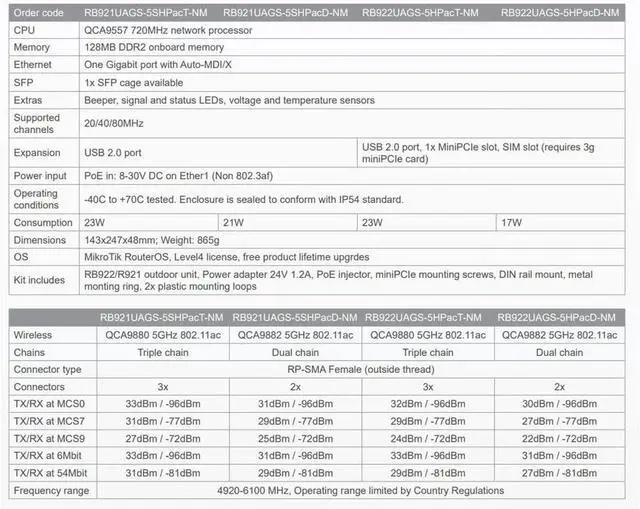Click the Extras row listing Beeper and LEDs
The image size is (640, 509).
[x=229, y=100]
